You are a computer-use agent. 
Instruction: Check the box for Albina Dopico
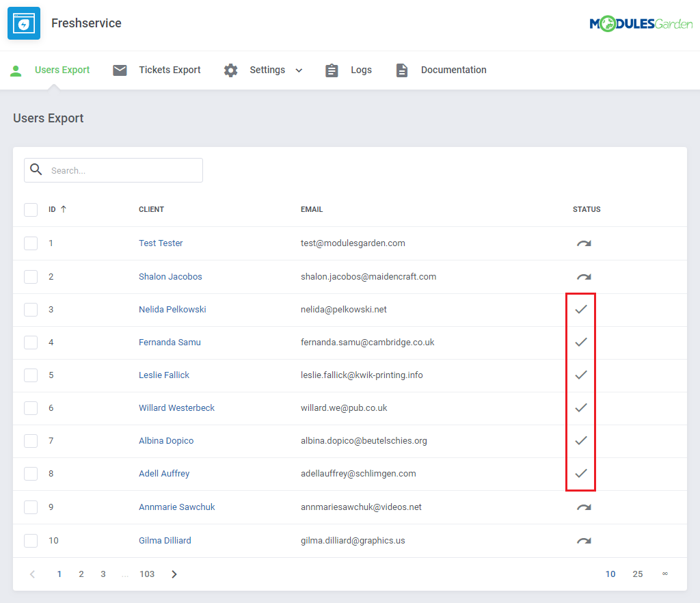coord(31,440)
